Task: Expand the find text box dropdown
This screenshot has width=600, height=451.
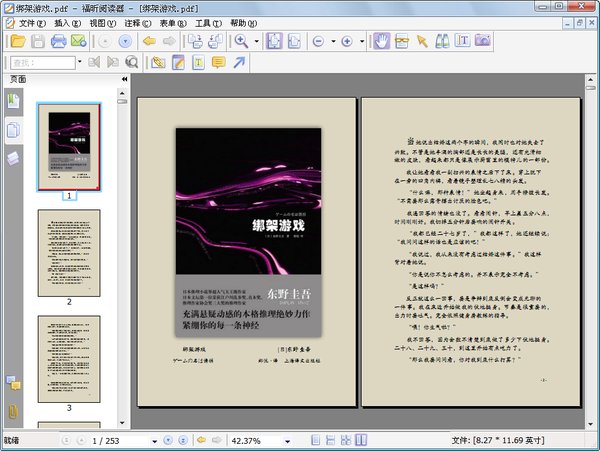Action: (80, 63)
